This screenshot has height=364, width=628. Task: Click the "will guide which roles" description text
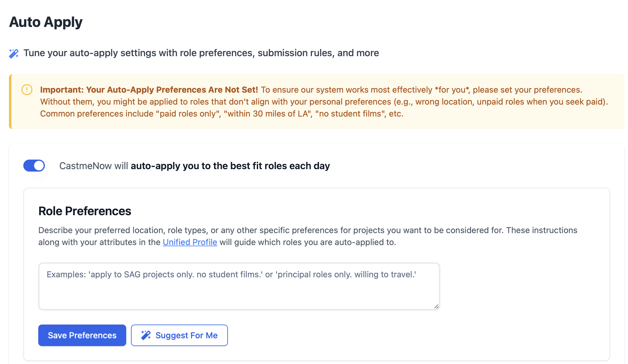[307, 242]
